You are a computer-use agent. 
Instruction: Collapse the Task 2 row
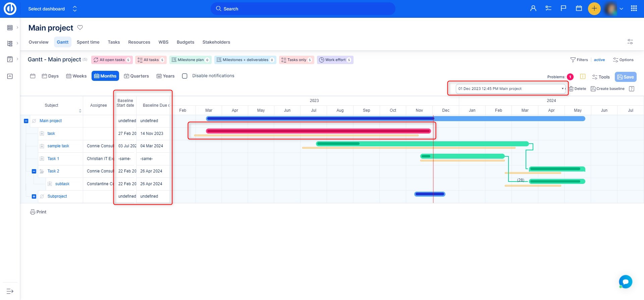pos(34,171)
